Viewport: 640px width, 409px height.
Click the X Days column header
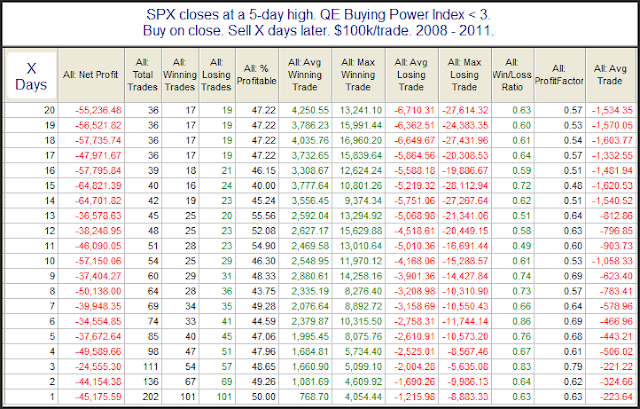tap(31, 76)
